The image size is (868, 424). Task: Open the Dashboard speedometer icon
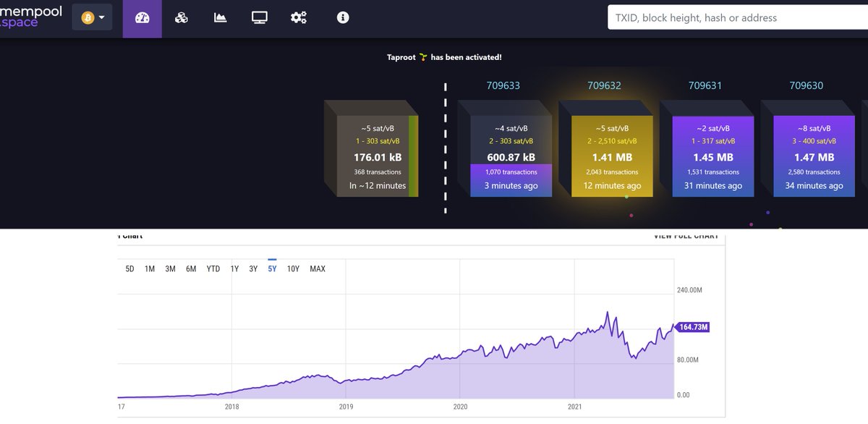point(142,17)
